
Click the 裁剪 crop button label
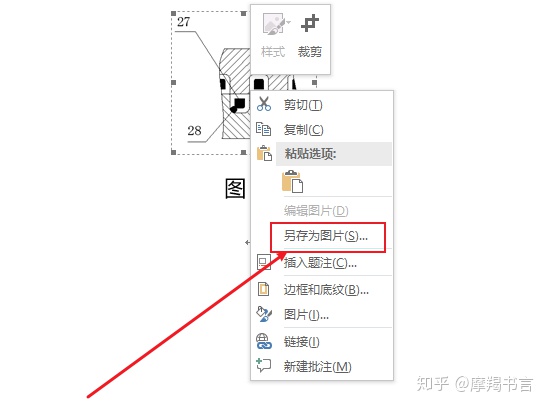310,52
